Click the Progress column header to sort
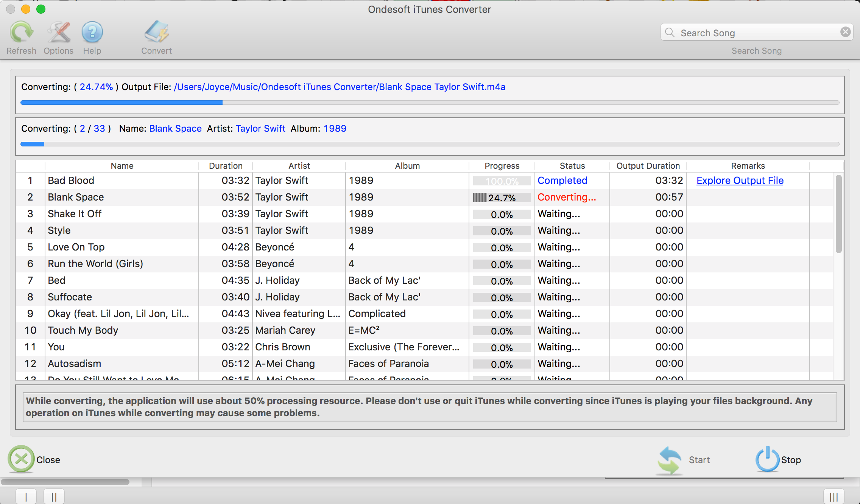The width and height of the screenshot is (860, 504). click(502, 166)
